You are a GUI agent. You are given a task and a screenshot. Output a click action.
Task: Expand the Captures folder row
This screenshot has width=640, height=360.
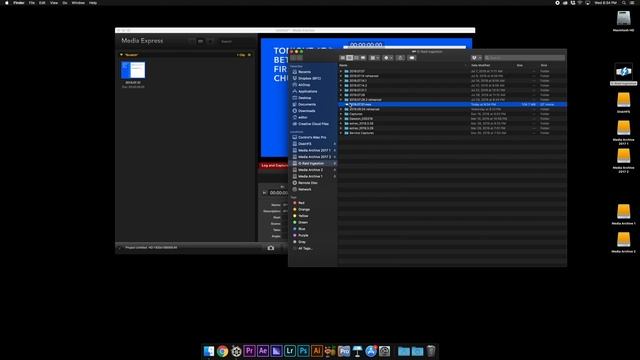[x=341, y=114]
